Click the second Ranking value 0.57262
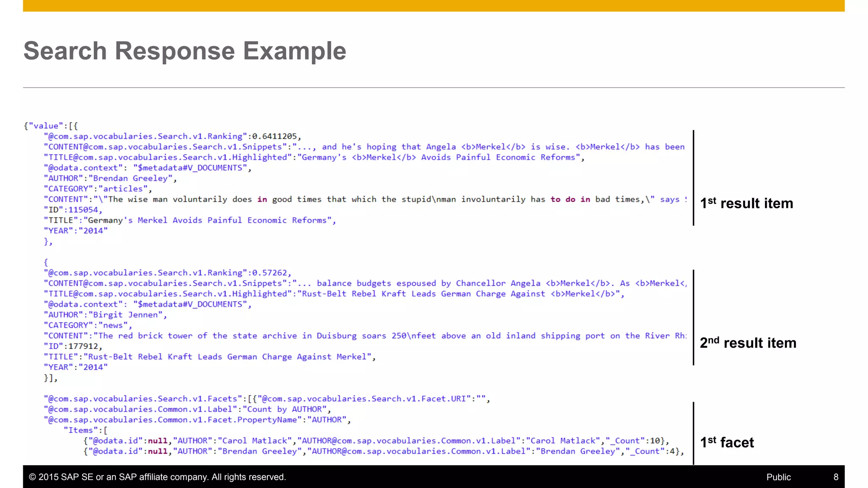The width and height of the screenshot is (868, 488). pos(270,273)
